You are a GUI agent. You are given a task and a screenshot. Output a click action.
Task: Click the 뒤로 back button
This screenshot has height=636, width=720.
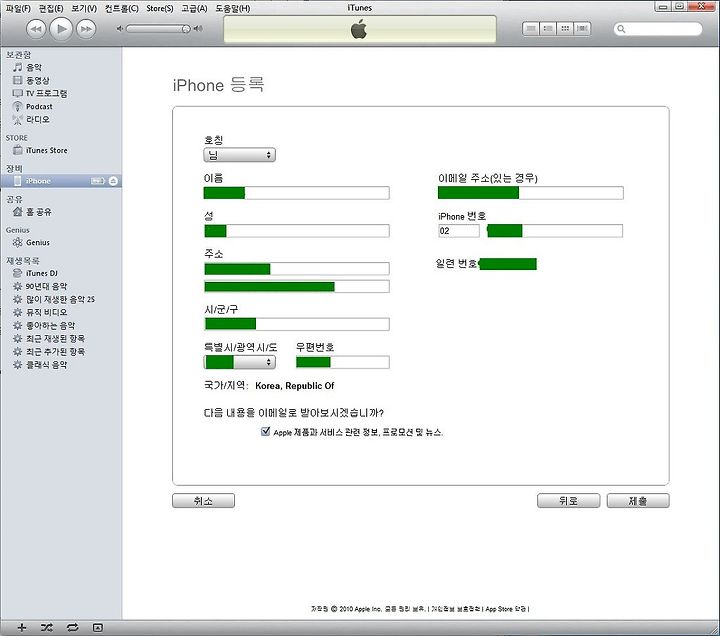click(568, 501)
